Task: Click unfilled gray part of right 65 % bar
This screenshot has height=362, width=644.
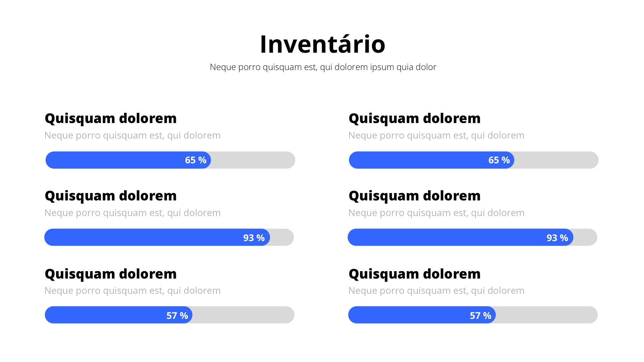Action: pyautogui.click(x=556, y=160)
